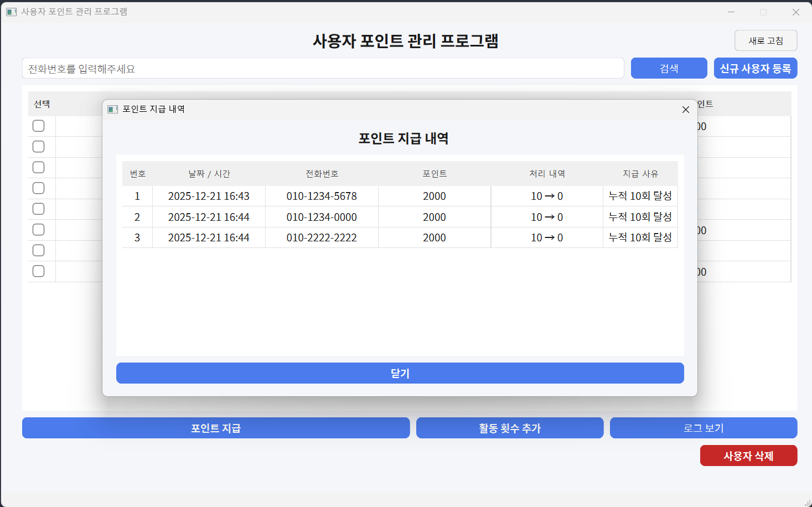Click the 전화번호 column header
Screen dimensions: 812x507
[x=322, y=174]
